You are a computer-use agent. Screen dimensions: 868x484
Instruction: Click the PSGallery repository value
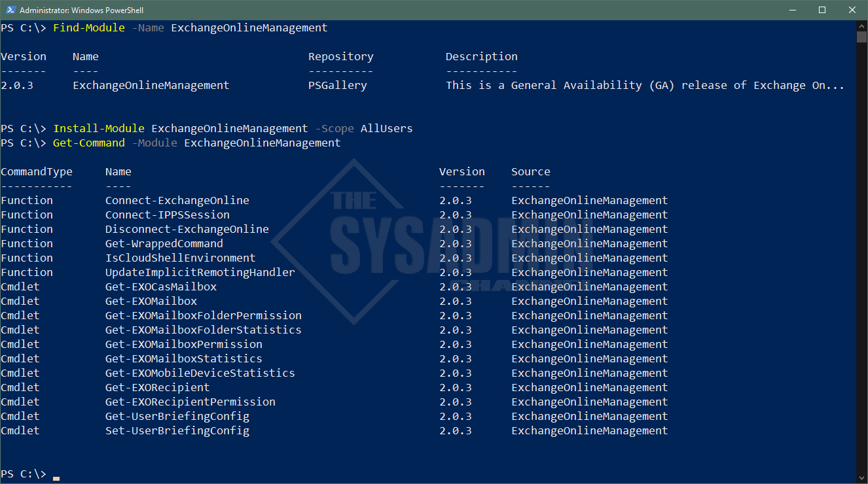pyautogui.click(x=338, y=85)
